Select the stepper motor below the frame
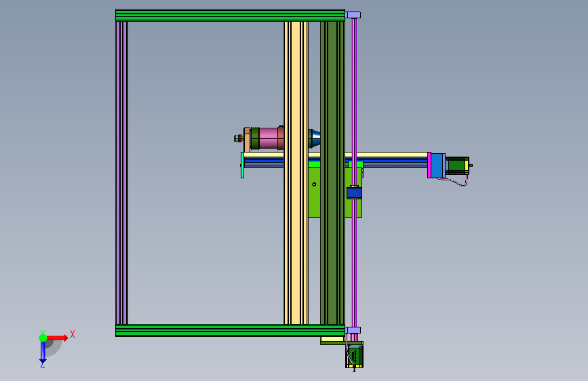Viewport: 588px width, 381px height. coord(355,356)
